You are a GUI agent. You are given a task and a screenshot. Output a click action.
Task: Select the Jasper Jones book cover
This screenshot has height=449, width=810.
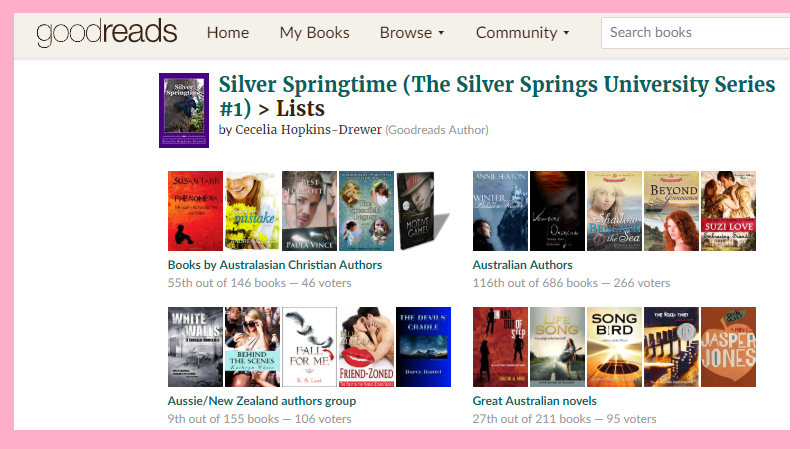click(x=728, y=347)
